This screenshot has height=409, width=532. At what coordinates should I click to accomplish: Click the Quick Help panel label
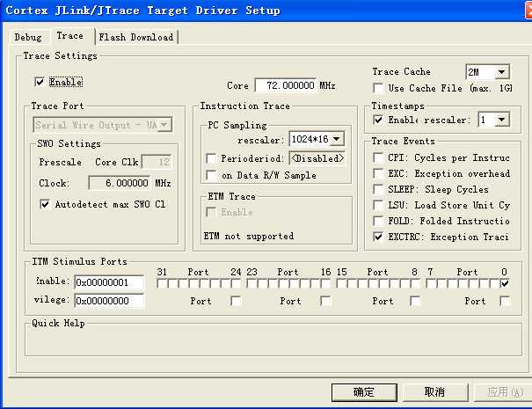[x=58, y=323]
